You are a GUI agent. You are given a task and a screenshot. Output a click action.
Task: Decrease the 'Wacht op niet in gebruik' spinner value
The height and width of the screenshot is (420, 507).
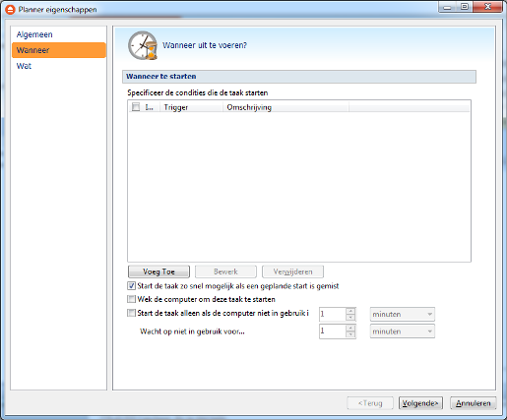(350, 334)
